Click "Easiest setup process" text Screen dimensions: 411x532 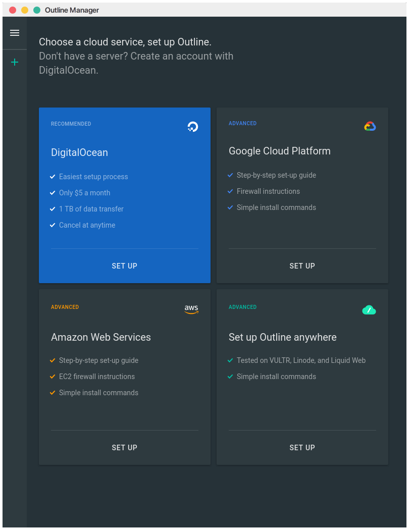93,177
